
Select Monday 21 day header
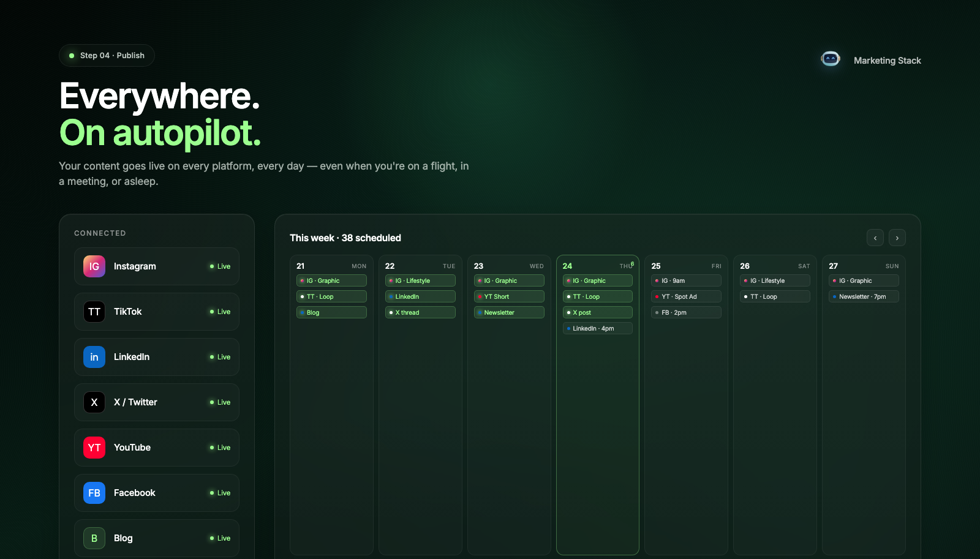[331, 266]
